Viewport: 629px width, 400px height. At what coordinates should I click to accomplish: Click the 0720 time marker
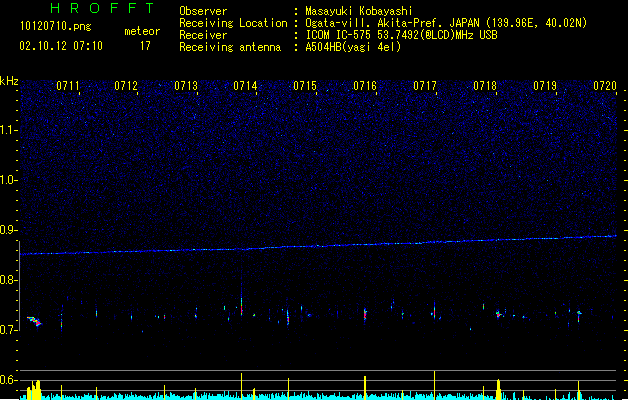[x=605, y=86]
